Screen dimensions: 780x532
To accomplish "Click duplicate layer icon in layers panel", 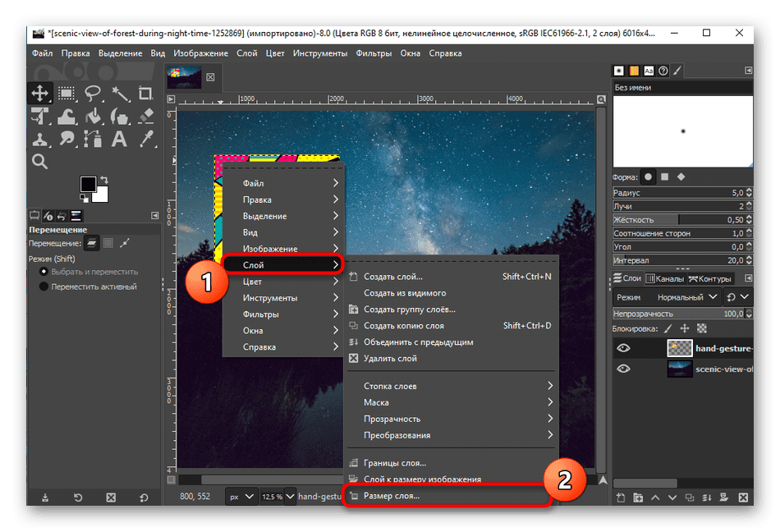I will click(x=690, y=498).
